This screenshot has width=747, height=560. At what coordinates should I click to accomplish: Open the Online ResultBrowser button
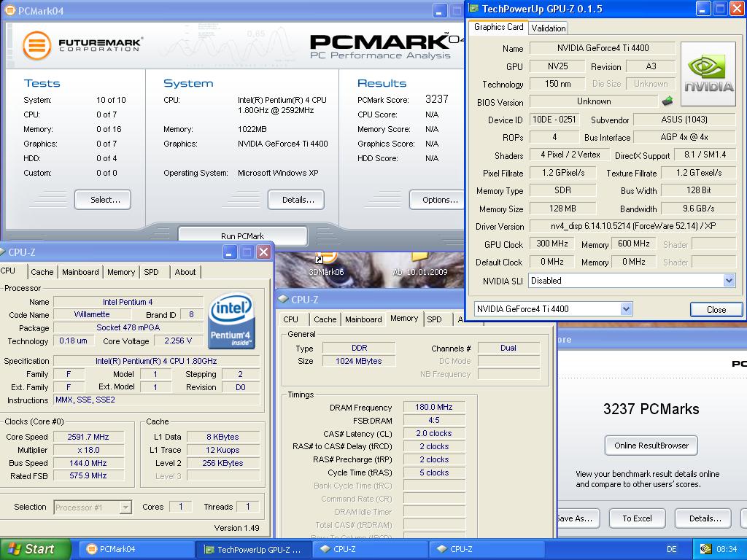pos(651,446)
